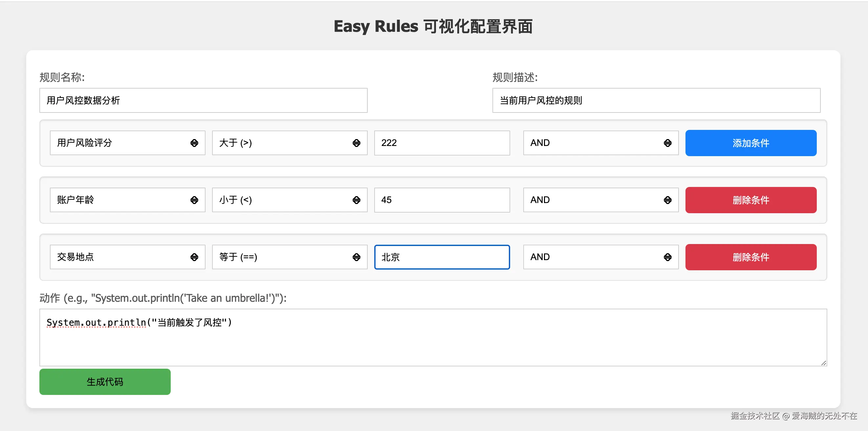
Task: Focus the 规则描述 input field
Action: coord(656,100)
